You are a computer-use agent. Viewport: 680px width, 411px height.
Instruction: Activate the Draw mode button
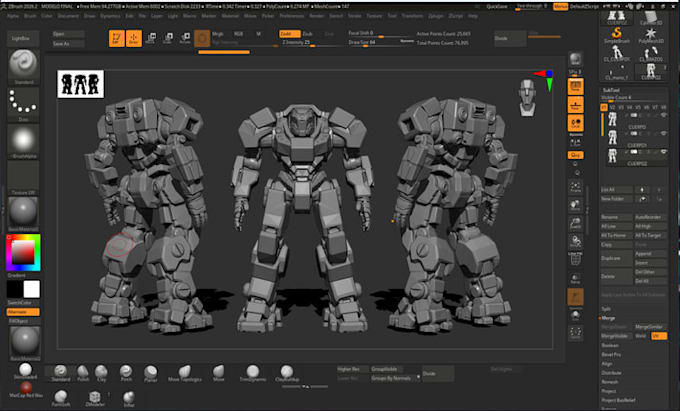click(x=134, y=39)
